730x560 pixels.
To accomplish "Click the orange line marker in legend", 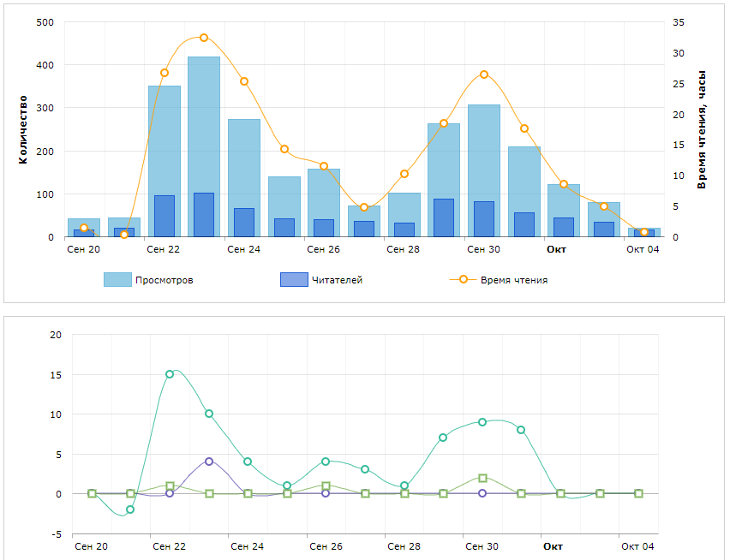I will point(463,280).
